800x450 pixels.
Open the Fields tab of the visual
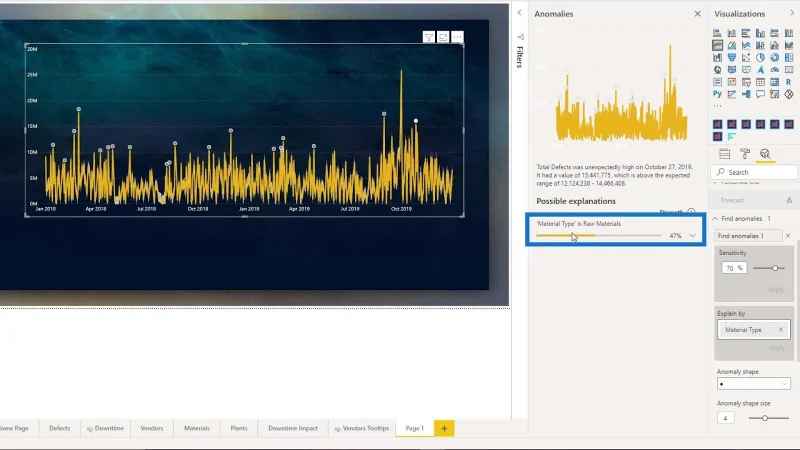724,154
